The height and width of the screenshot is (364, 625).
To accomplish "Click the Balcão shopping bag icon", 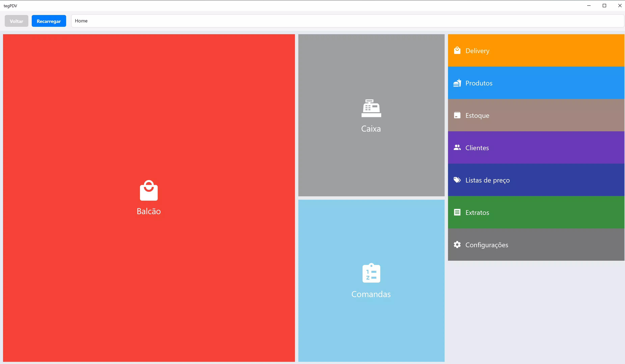I will coord(149,190).
